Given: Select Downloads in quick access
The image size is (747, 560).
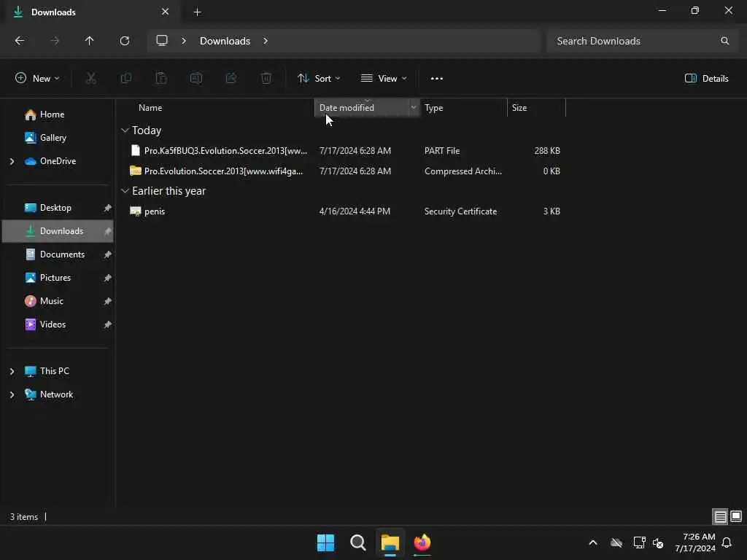Looking at the screenshot, I should tap(58, 231).
